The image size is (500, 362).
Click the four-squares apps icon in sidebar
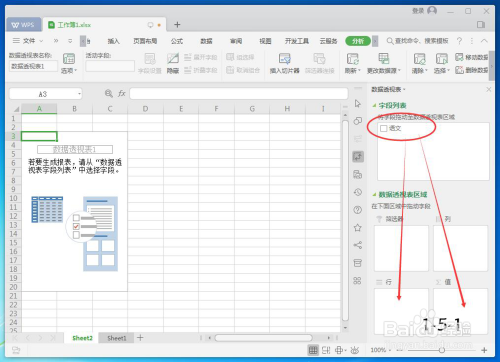357,281
